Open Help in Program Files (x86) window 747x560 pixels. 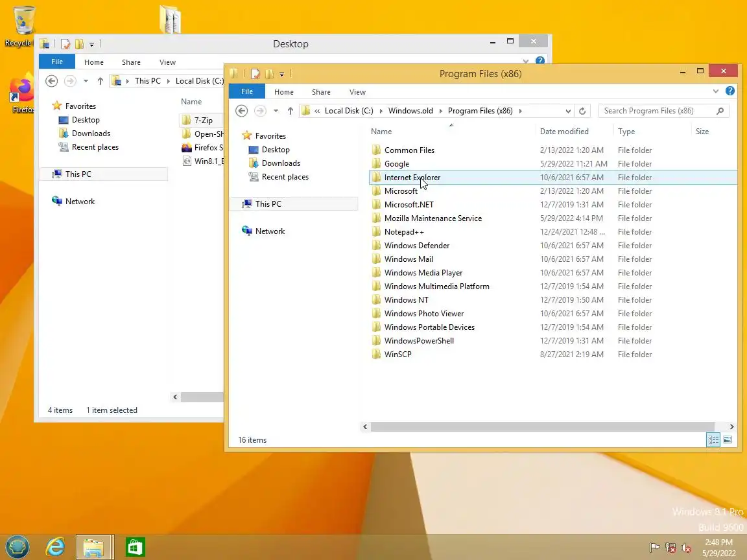coord(730,91)
